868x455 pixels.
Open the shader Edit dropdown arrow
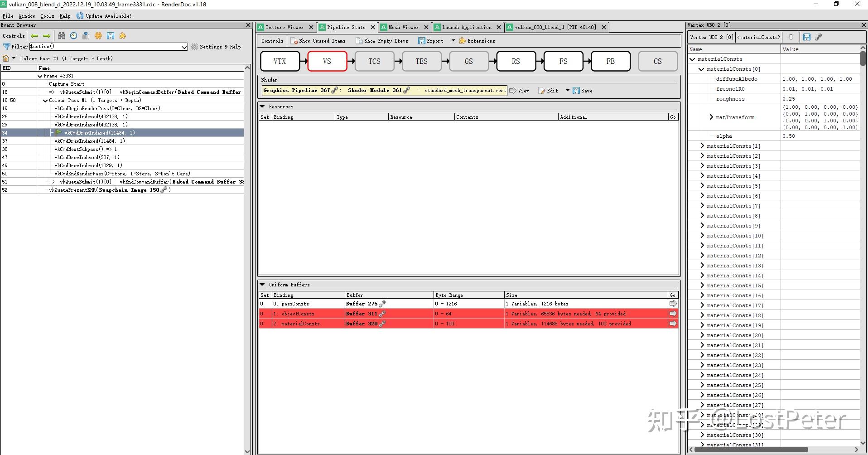(568, 91)
